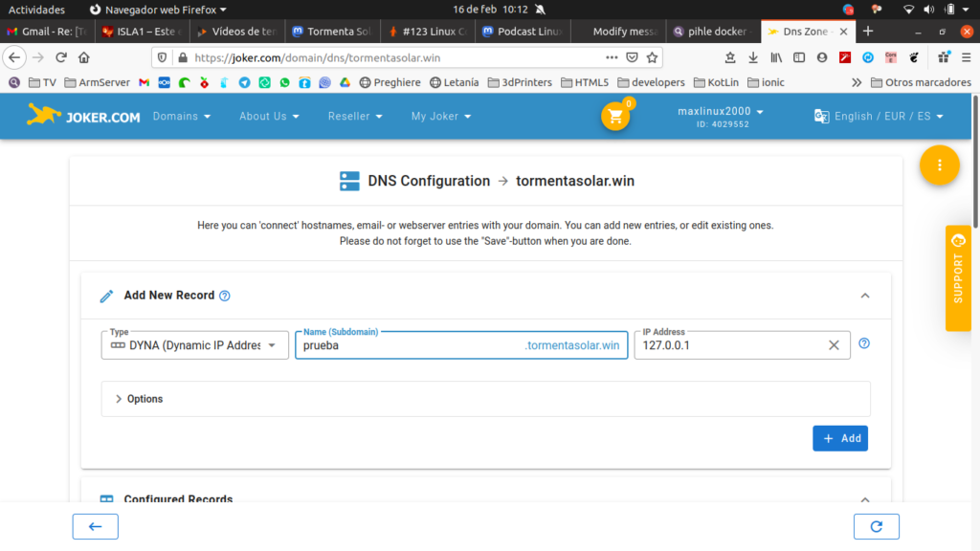Open tracking protection shield in address bar

162,57
